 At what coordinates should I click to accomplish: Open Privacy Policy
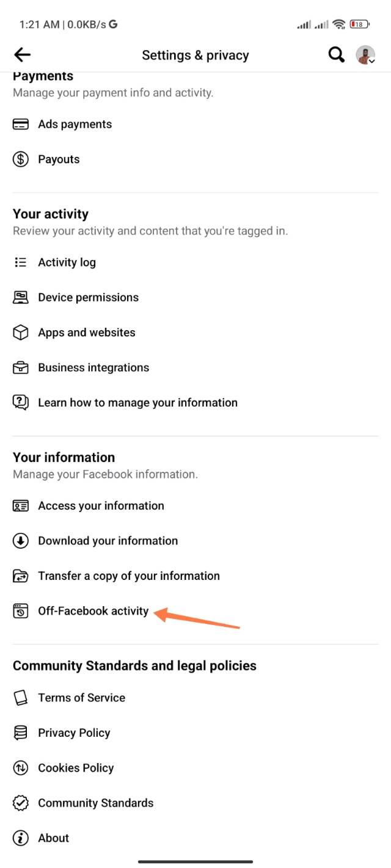[x=74, y=732]
